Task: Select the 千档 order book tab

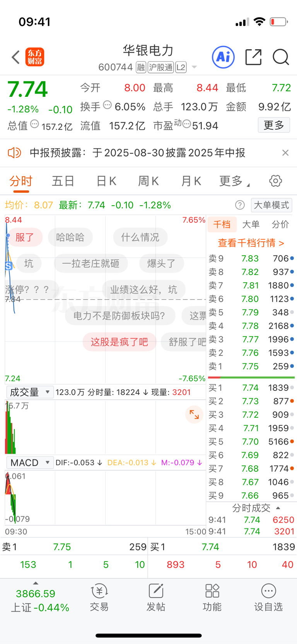Action: click(x=222, y=225)
